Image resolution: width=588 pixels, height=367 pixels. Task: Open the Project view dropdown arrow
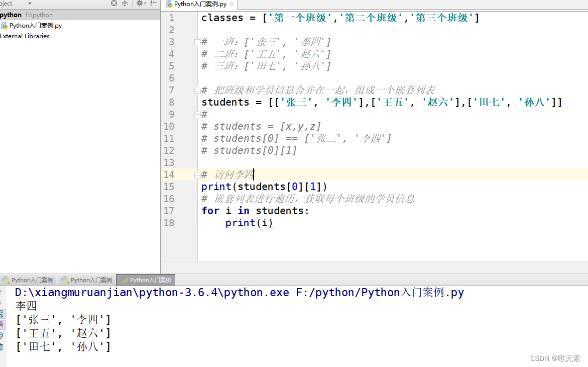point(30,4)
